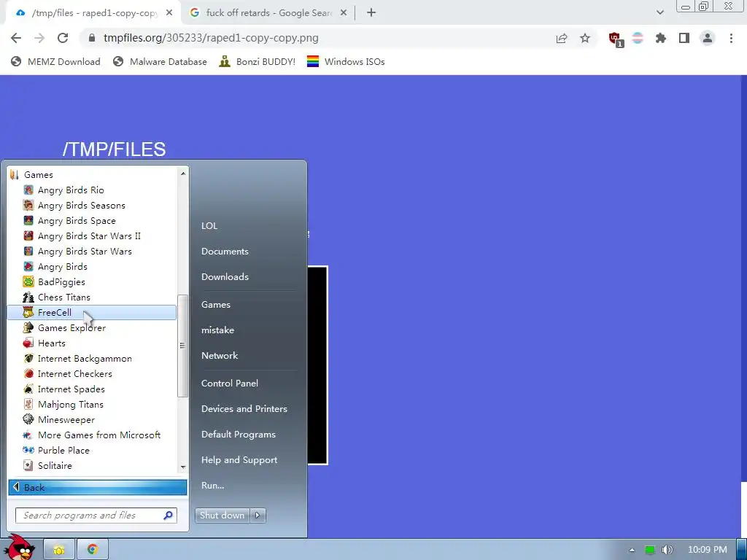Show hidden tray icons arrow
This screenshot has width=747, height=560.
point(632,550)
